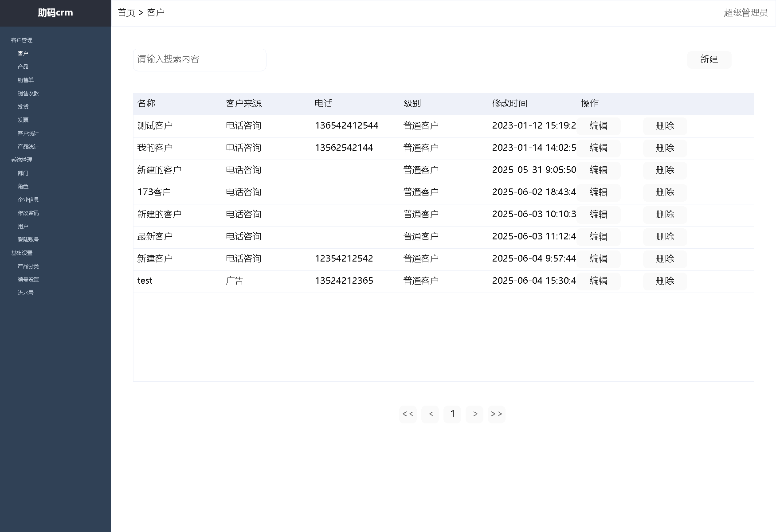Click the 新建 button
Screen dimensions: 776x532
click(x=709, y=59)
